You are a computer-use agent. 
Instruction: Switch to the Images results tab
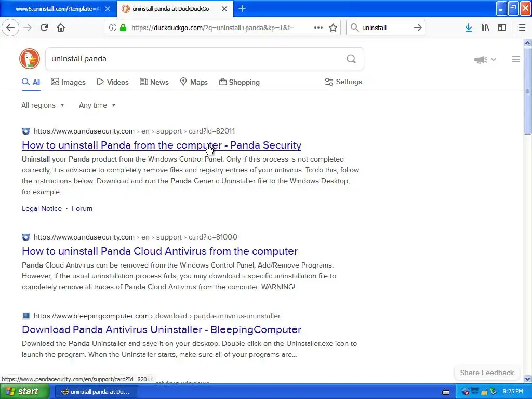(x=68, y=82)
